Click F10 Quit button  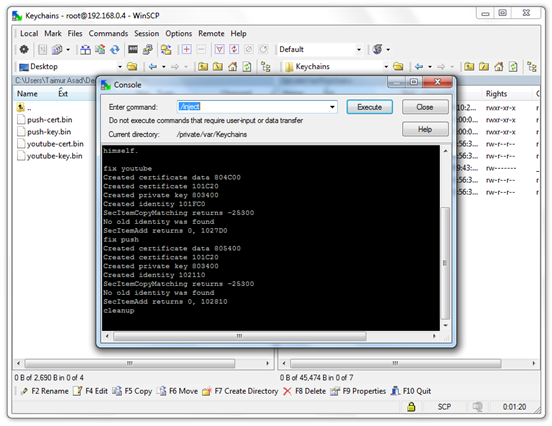pyautogui.click(x=411, y=391)
